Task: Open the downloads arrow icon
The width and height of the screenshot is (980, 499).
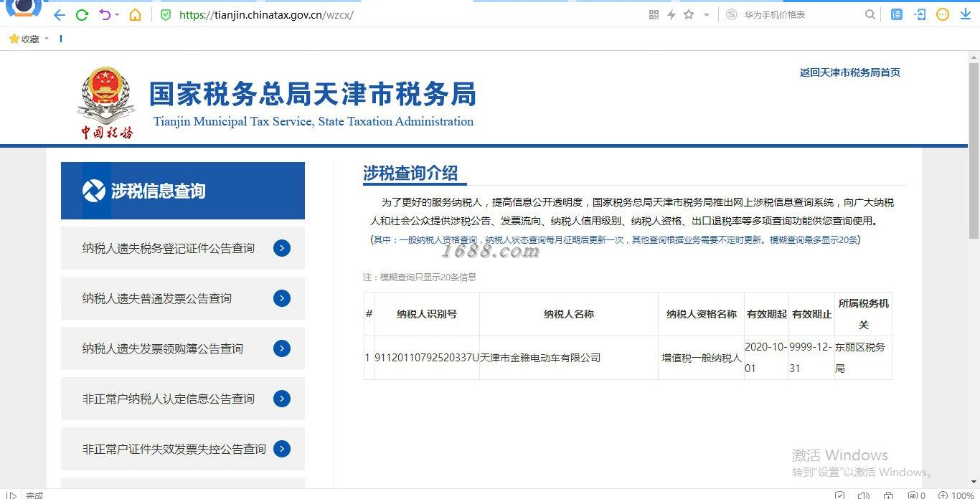Action: point(966,14)
